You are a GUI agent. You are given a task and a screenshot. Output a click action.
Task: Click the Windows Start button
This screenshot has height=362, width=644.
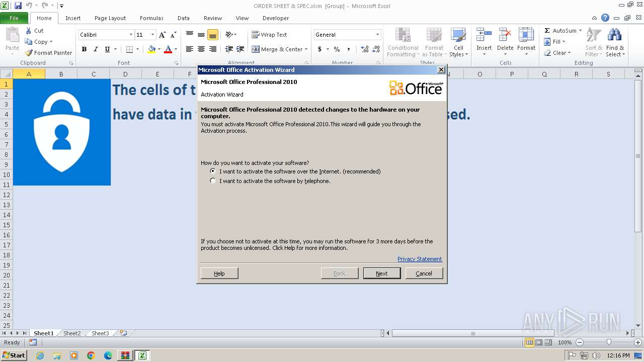[x=14, y=355]
